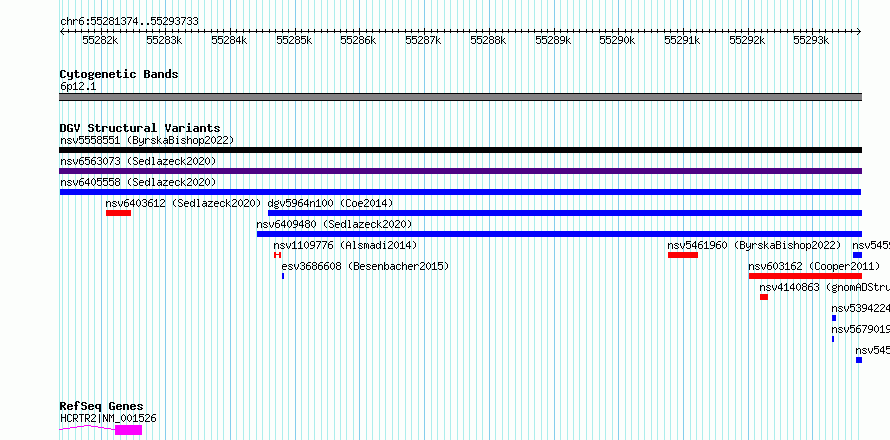This screenshot has width=890, height=440.
Task: Open the nsv603162 (Cooper2011) variant label
Action: pyautogui.click(x=815, y=266)
